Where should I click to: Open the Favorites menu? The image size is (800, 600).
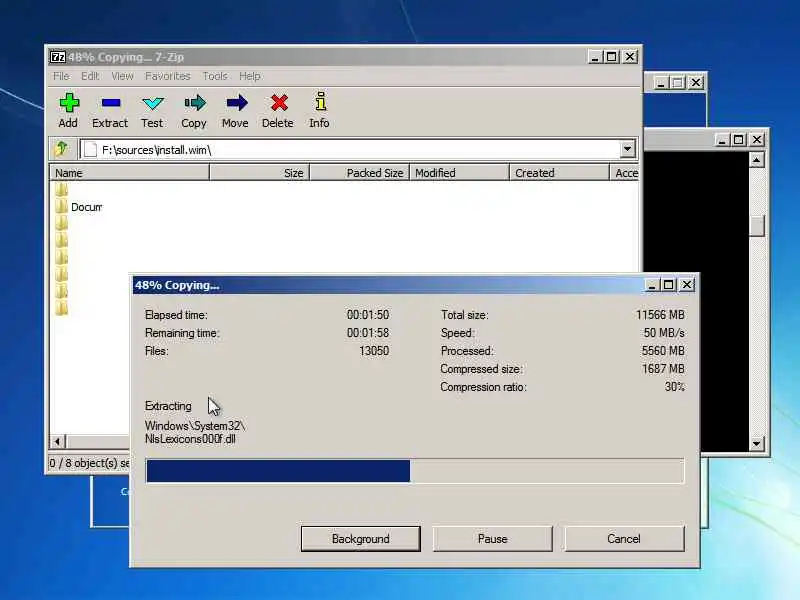(167, 76)
